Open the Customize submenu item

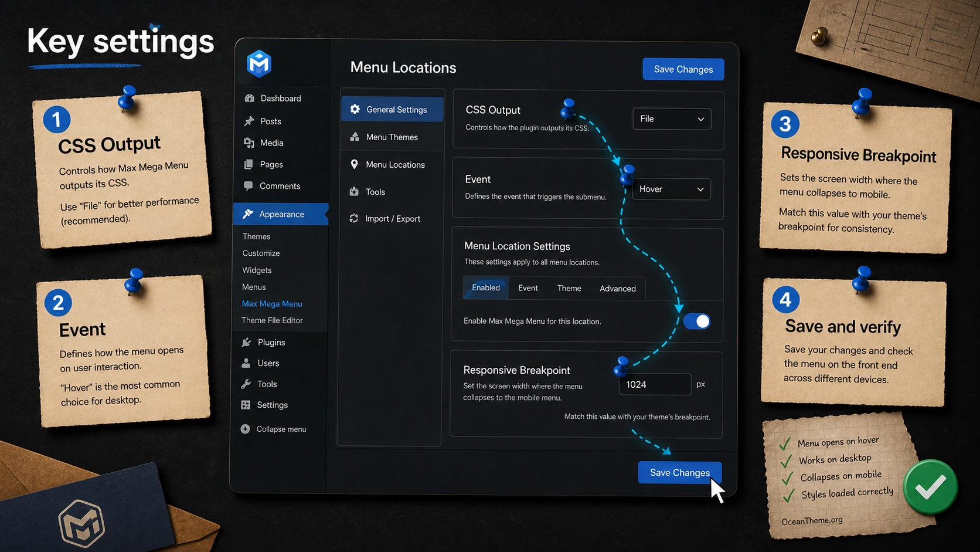[261, 253]
